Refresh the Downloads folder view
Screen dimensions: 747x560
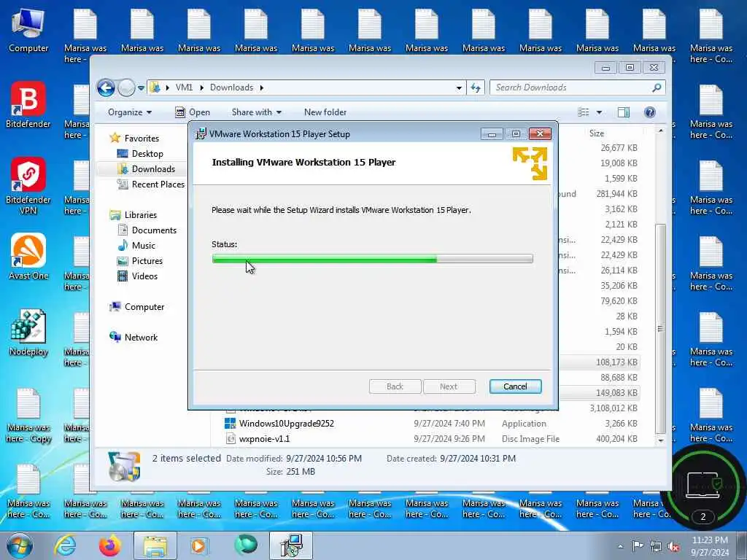(x=476, y=87)
